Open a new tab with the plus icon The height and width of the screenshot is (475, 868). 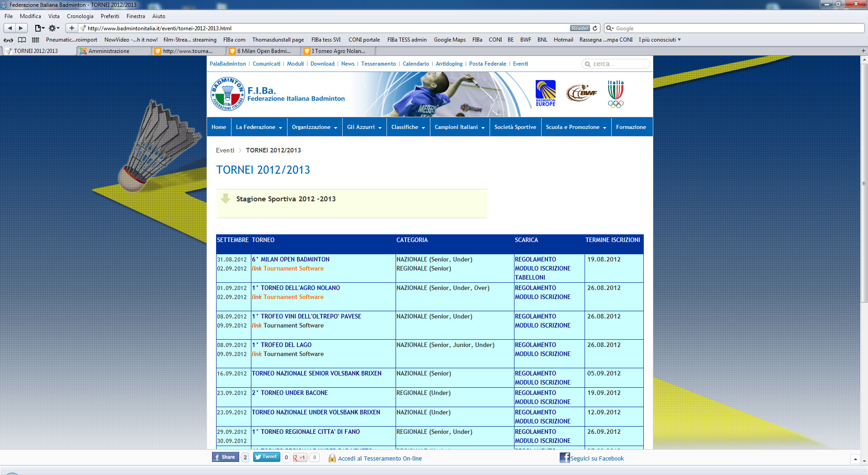[x=863, y=51]
